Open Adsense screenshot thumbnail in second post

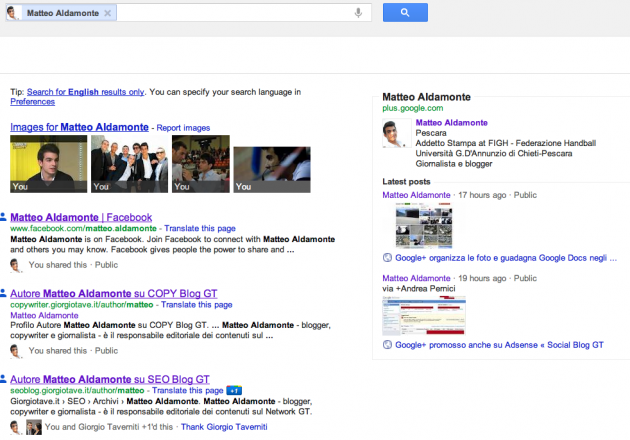pos(423,315)
